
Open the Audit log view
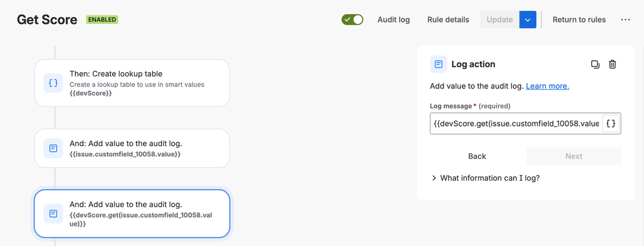click(x=393, y=20)
